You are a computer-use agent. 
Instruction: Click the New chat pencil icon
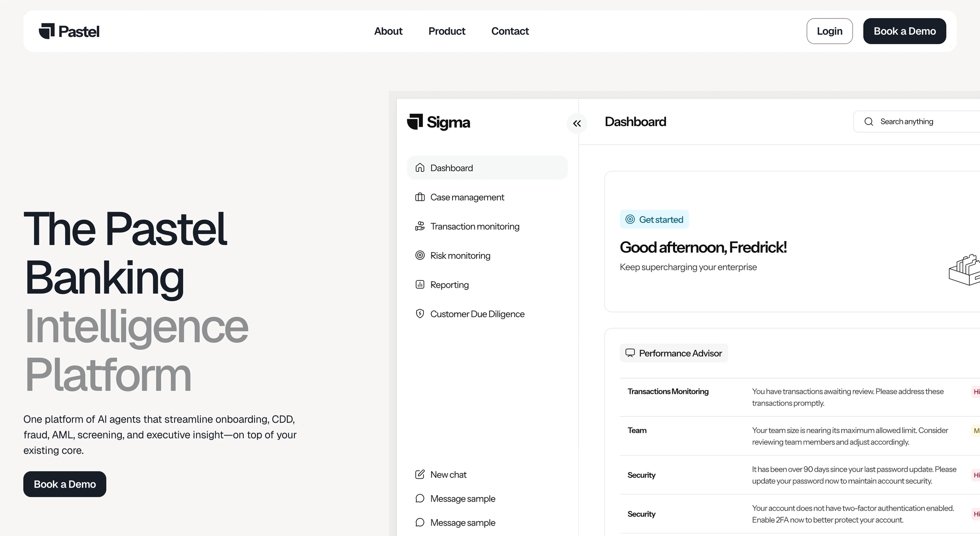pos(420,474)
